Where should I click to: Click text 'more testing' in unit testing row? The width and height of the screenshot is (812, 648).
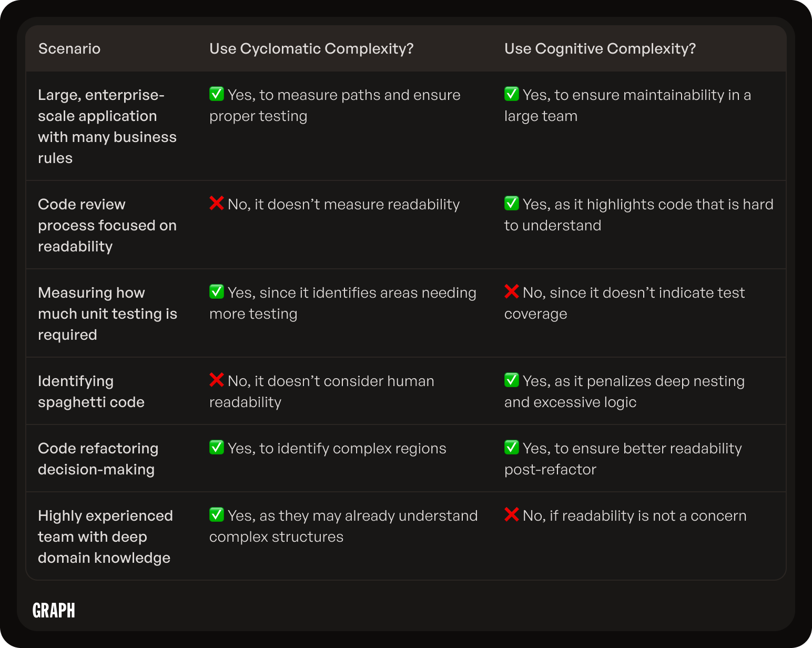[253, 314]
